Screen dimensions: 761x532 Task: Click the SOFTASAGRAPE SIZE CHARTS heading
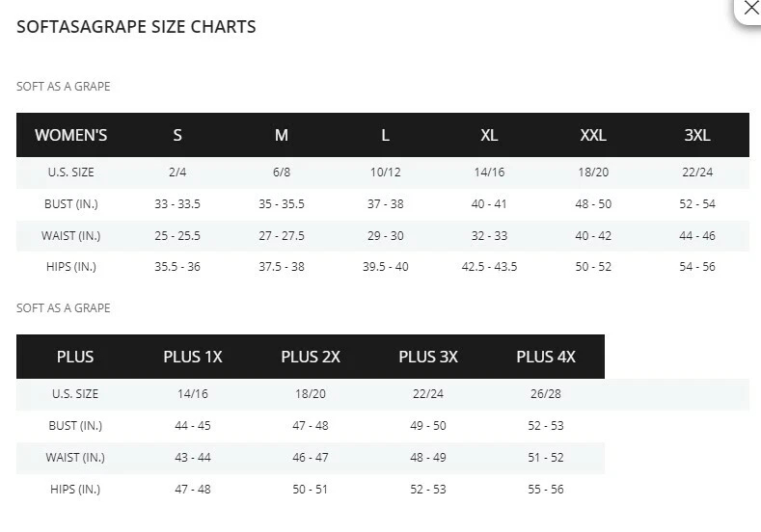(136, 27)
